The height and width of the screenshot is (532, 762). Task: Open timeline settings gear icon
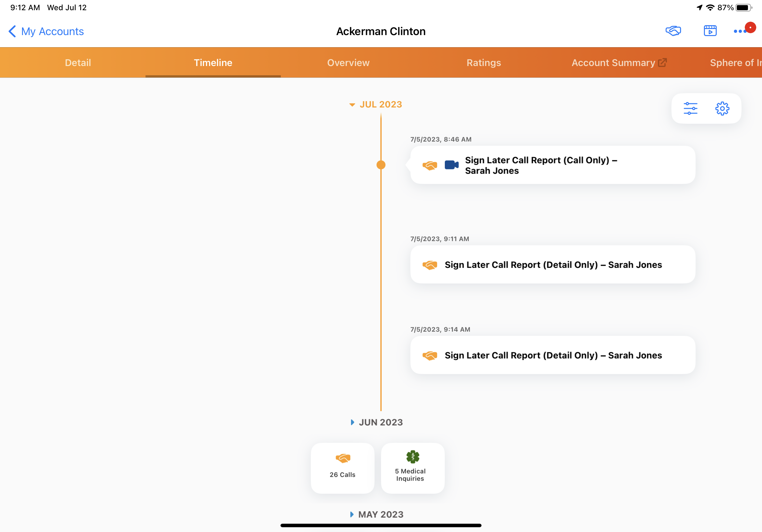722,108
